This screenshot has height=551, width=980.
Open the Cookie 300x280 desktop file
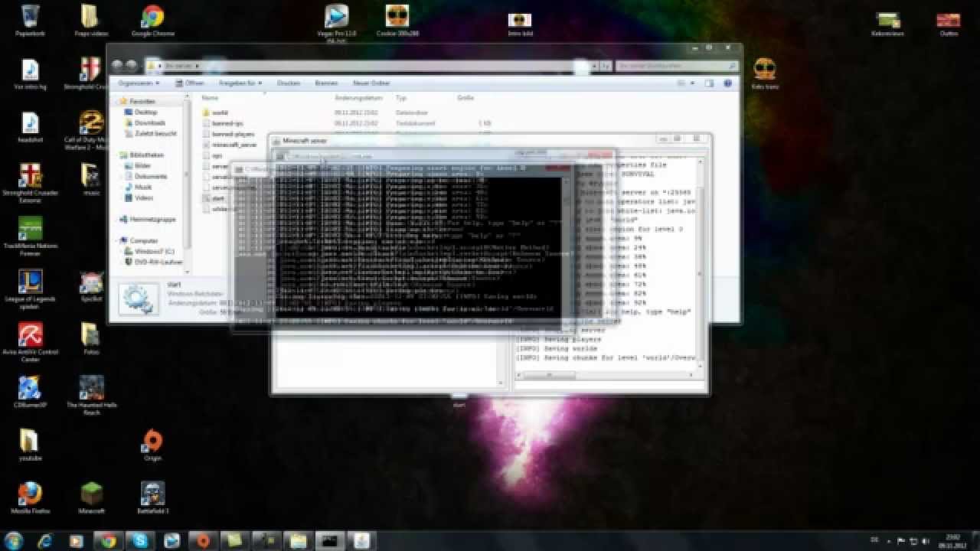pyautogui.click(x=397, y=20)
